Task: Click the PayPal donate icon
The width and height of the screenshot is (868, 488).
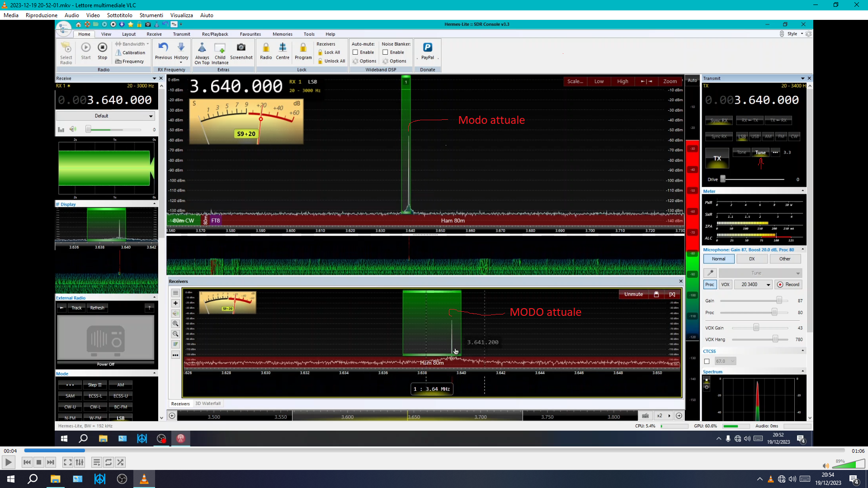Action: tap(427, 47)
